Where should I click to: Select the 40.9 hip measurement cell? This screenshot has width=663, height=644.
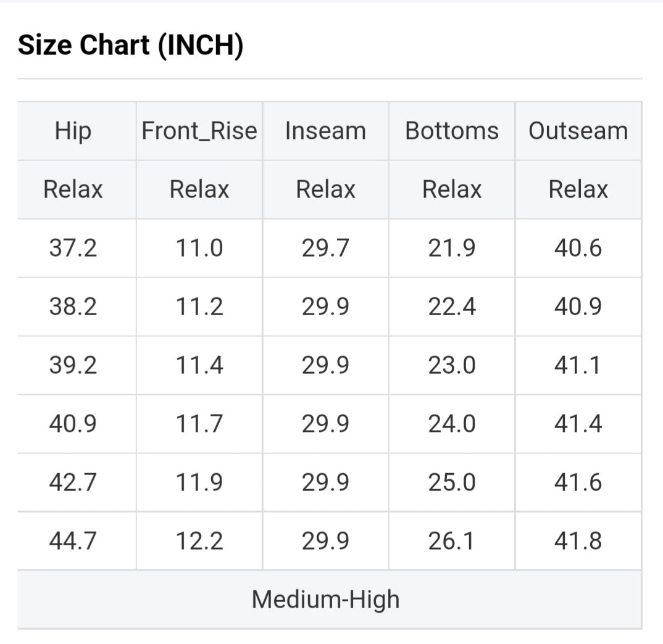click(73, 424)
